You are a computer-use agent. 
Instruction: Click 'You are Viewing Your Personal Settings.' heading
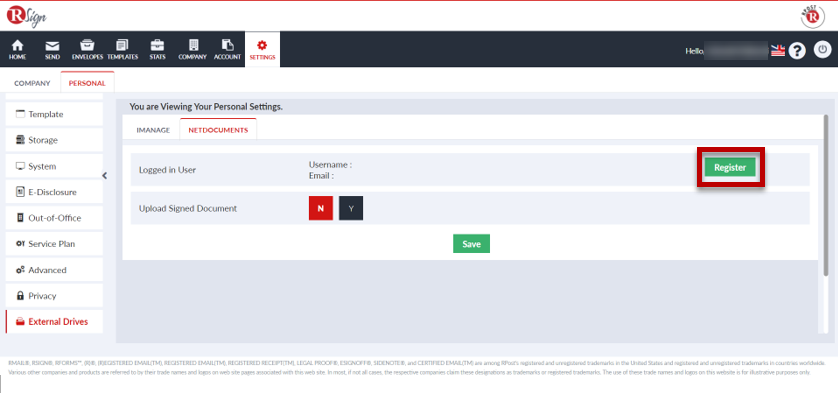coord(206,107)
